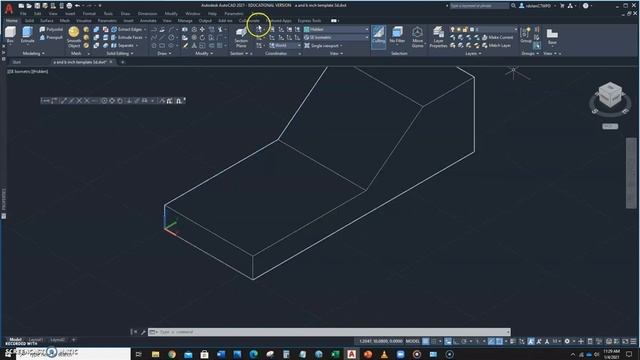The height and width of the screenshot is (360, 640).
Task: Click the AutoCAD application menu logo
Action: pyautogui.click(x=9, y=8)
